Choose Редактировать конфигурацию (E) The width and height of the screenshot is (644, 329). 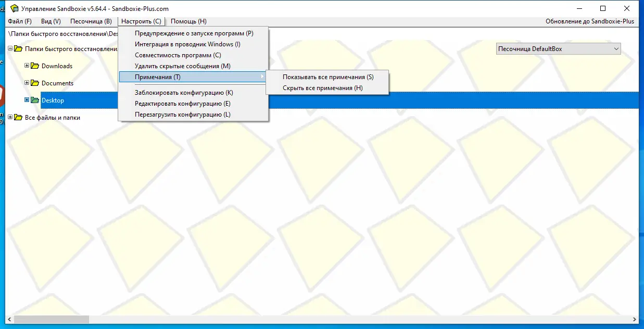tap(194, 104)
